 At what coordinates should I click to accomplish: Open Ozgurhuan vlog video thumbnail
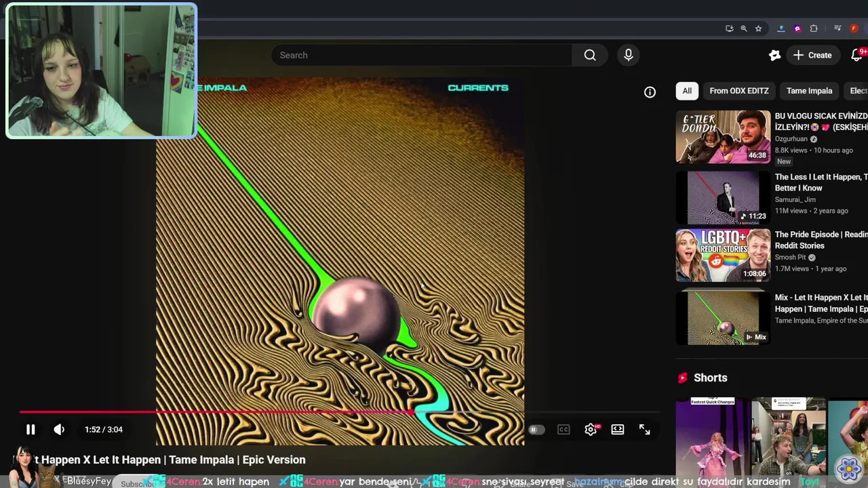coord(723,137)
